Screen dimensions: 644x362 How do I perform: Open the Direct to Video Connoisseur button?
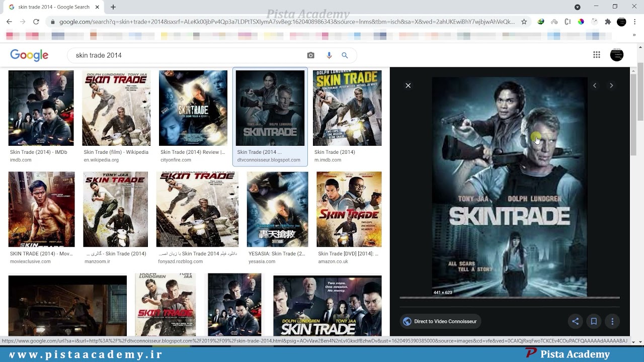point(440,321)
